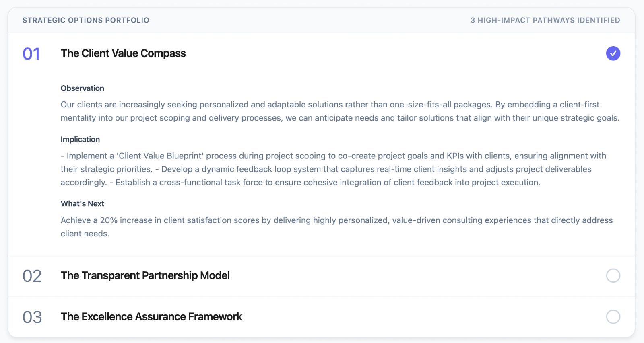
Task: Click the Strategic Options Portfolio header label
Action: click(x=86, y=20)
